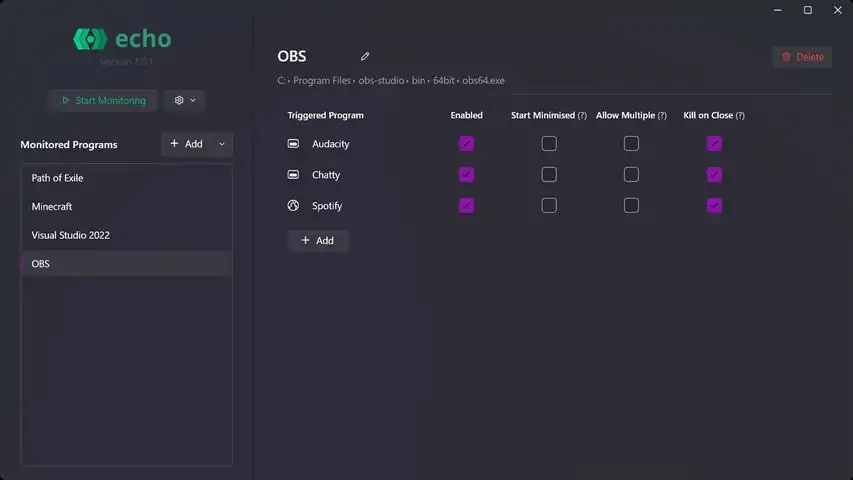Uncheck Kill on Close for Spotify
Viewport: 853px width, 480px height.
[714, 206]
